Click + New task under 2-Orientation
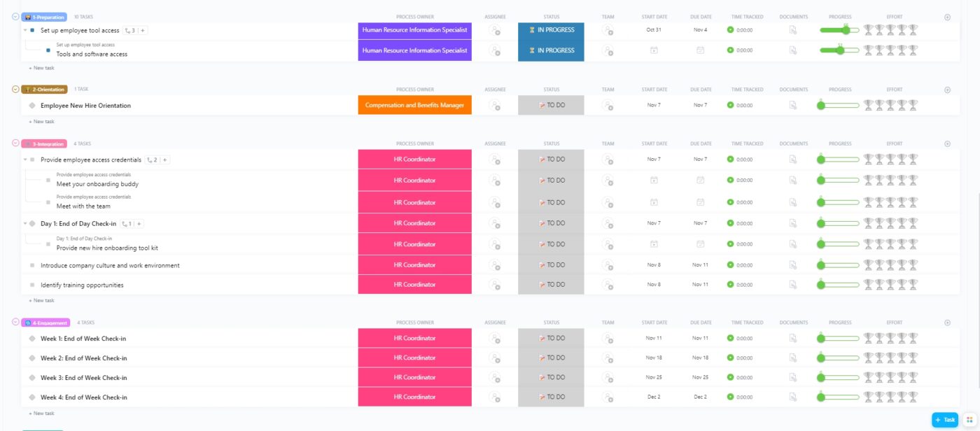Screen dimensions: 980x431 pyautogui.click(x=41, y=121)
